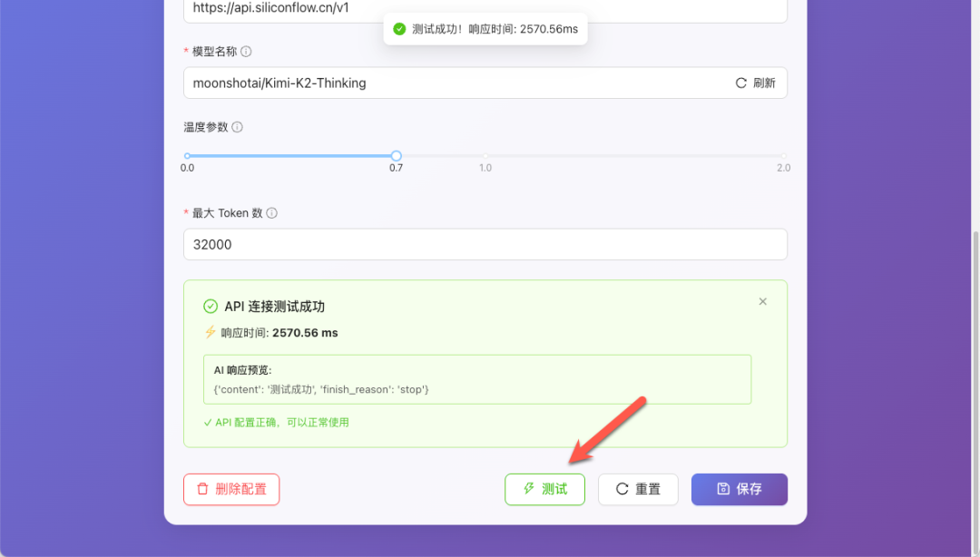
Task: Click the green check beside API 连接测试成功
Action: 210,306
